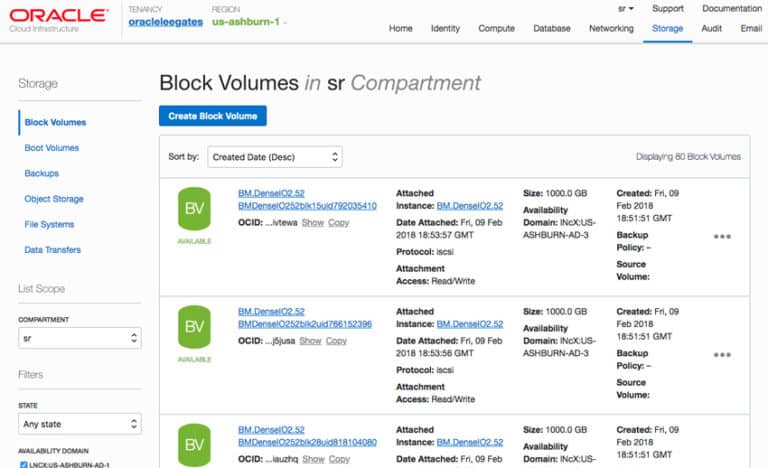Open the Audit tab
768x468 pixels.
[x=711, y=28]
